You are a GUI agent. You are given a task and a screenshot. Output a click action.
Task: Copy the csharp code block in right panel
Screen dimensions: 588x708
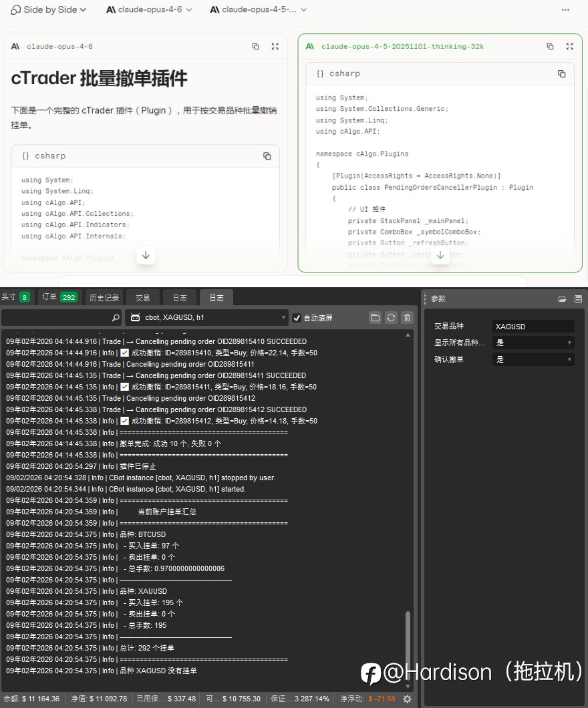[561, 73]
